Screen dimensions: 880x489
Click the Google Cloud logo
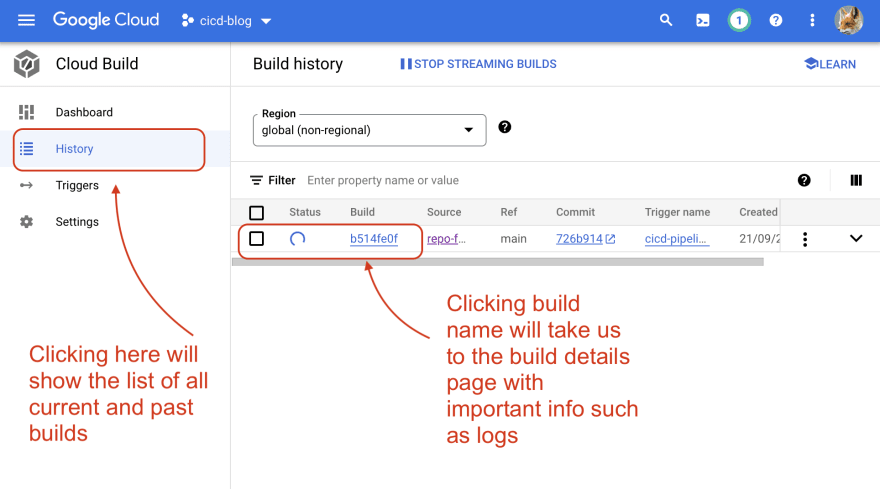106,20
